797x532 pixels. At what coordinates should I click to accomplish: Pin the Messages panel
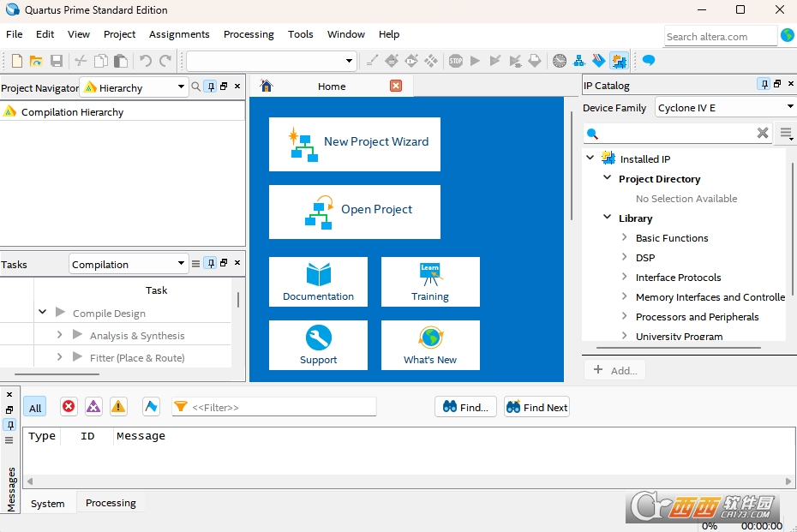coord(10,425)
